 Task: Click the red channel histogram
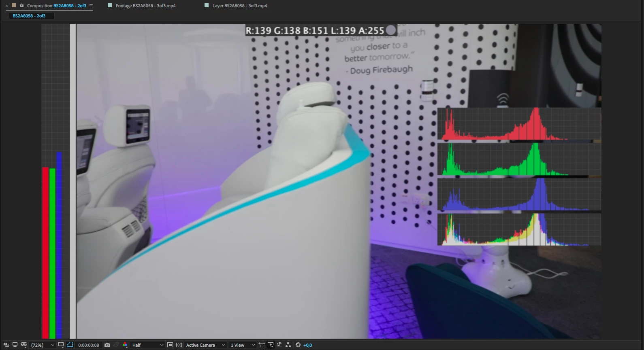tap(519, 124)
